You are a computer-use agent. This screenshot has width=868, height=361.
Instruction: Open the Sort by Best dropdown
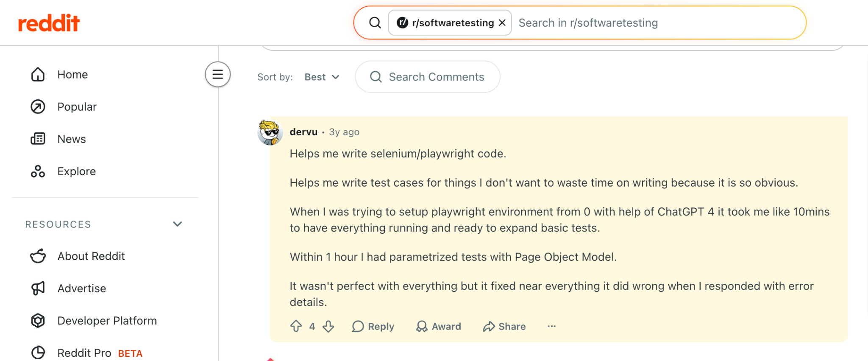coord(322,77)
